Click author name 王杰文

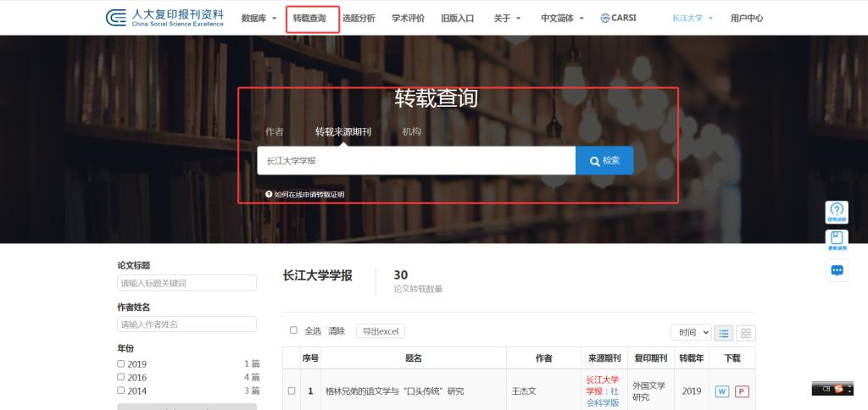point(524,391)
